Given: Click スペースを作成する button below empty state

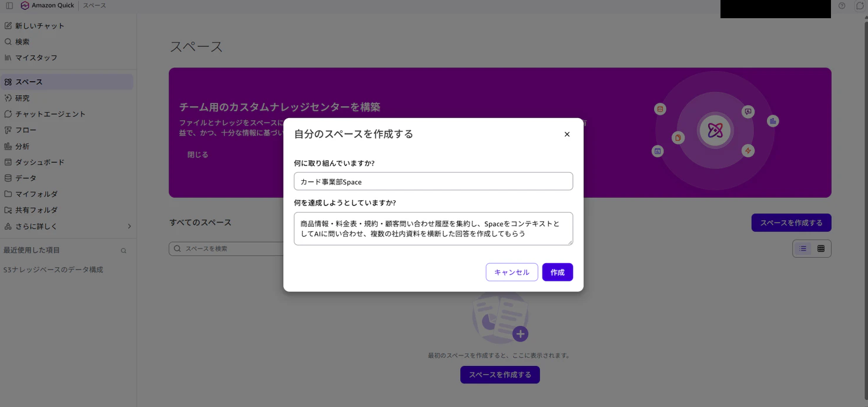Looking at the screenshot, I should (500, 375).
